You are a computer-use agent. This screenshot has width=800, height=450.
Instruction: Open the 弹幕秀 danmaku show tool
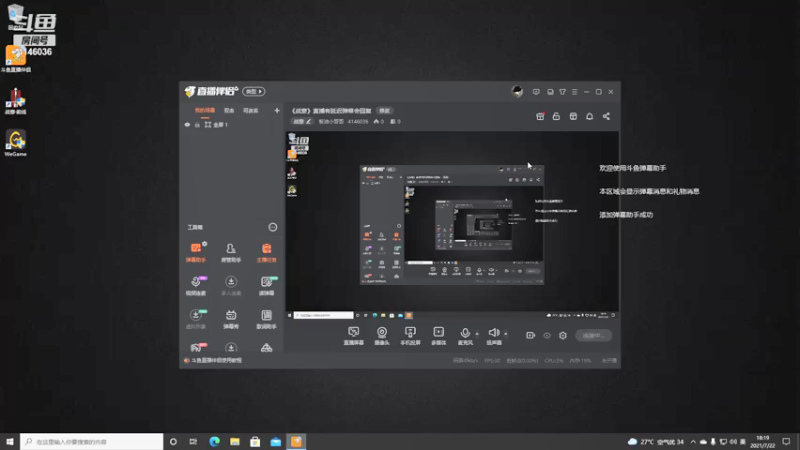(x=231, y=319)
